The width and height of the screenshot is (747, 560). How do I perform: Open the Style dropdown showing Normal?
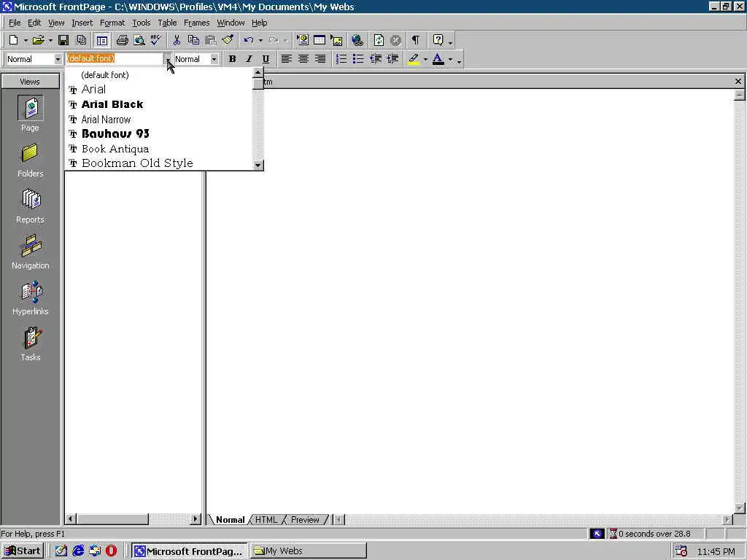(58, 59)
